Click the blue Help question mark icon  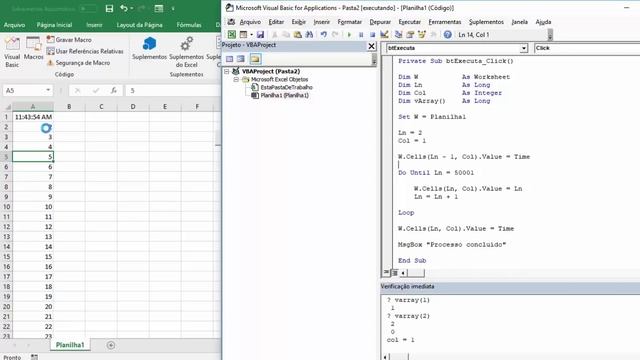click(448, 35)
